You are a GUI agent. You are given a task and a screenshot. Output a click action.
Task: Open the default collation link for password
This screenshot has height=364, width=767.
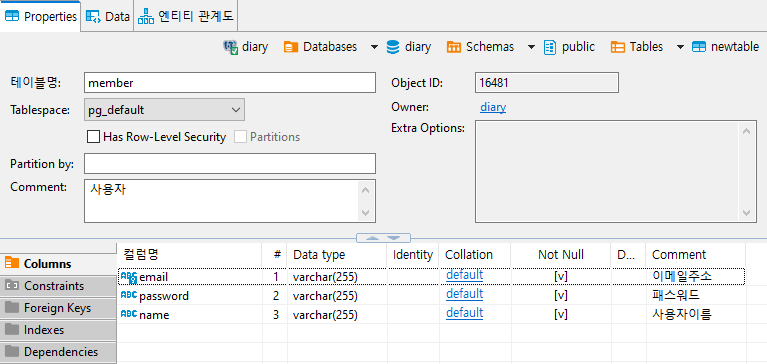pos(465,294)
